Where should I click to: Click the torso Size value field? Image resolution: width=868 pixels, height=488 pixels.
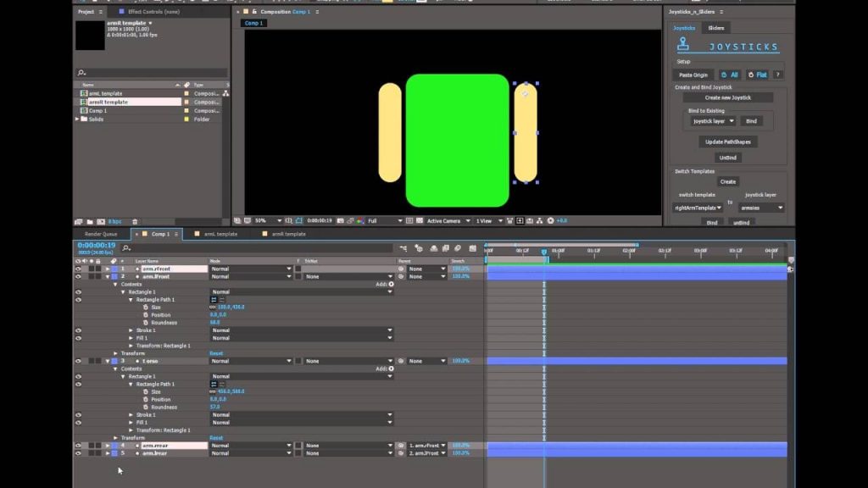(231, 391)
